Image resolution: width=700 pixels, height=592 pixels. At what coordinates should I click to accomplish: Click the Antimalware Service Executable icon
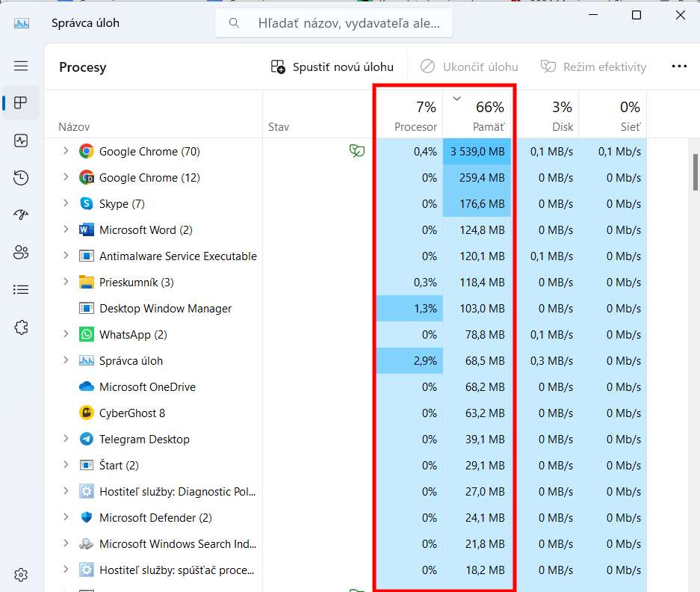pos(86,256)
